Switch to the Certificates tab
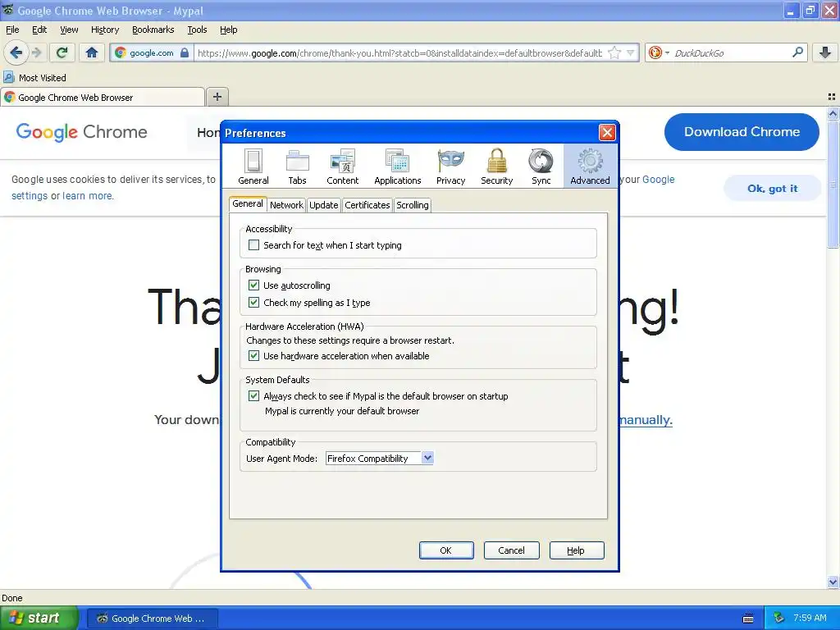 [367, 204]
